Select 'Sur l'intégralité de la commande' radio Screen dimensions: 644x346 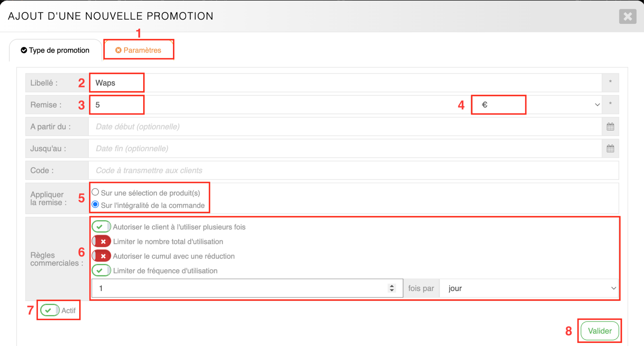click(x=95, y=205)
